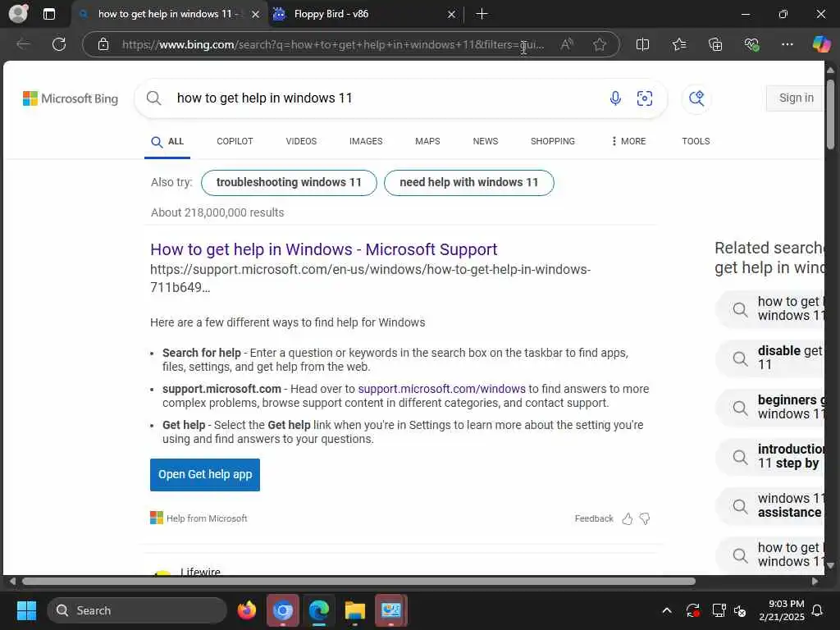
Task: Switch to SHOPPING tab
Action: (552, 141)
